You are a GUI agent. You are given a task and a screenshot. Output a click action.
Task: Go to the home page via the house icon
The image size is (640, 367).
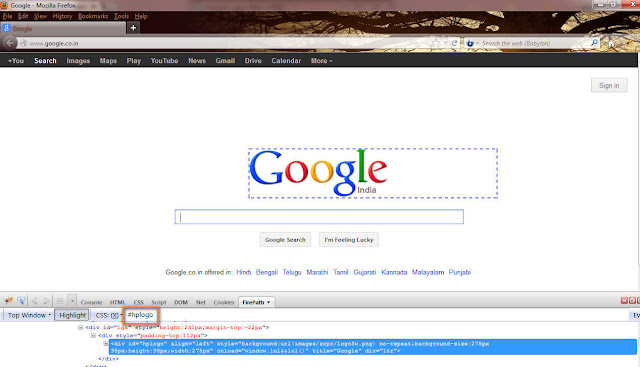pos(611,43)
